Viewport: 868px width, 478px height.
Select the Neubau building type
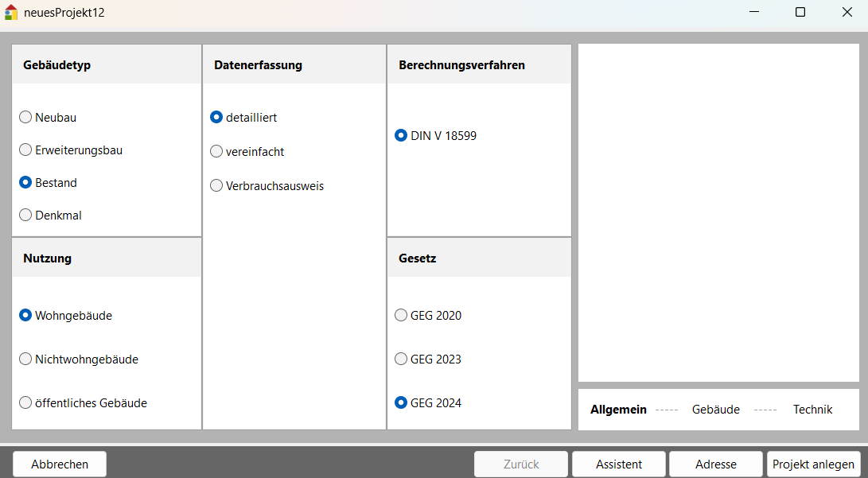25,118
